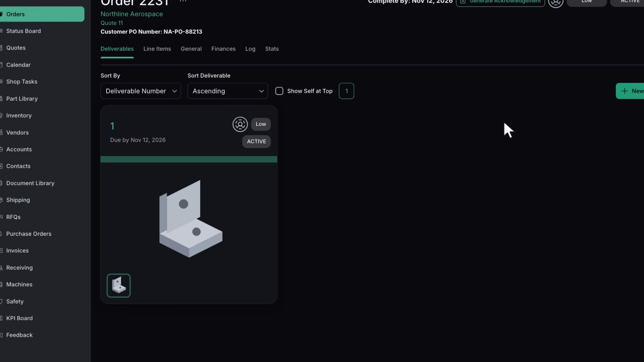
Task: Open the Quote 11 link
Action: coord(112,23)
